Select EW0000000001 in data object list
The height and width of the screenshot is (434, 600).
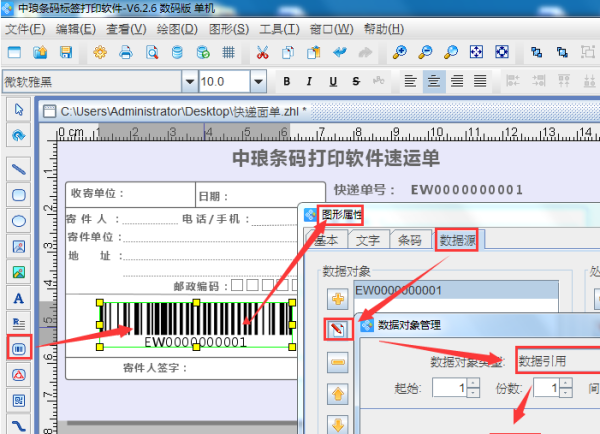398,290
